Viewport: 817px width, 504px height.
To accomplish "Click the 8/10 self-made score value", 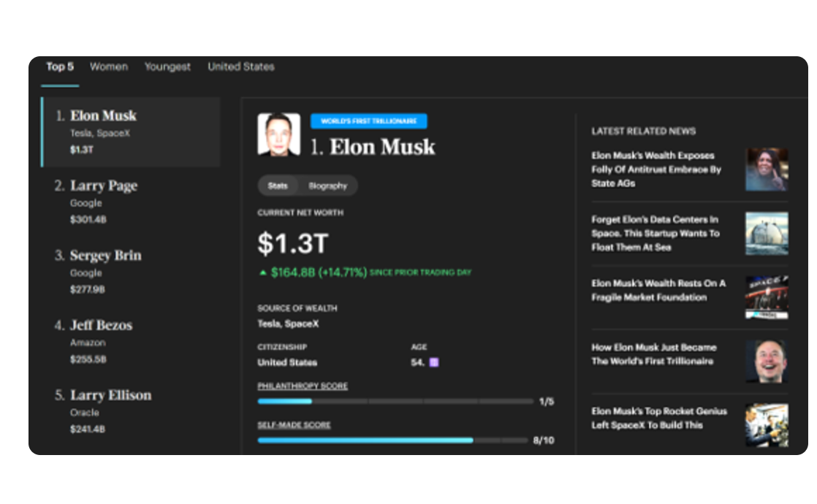I will point(544,440).
